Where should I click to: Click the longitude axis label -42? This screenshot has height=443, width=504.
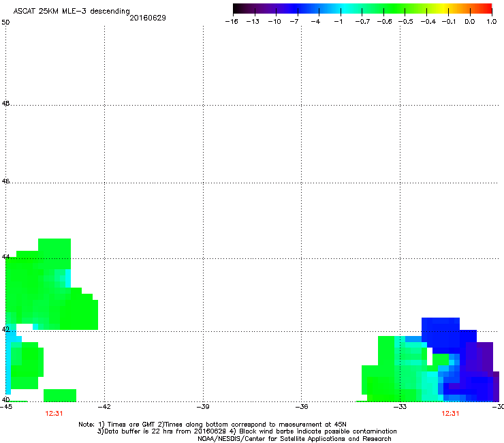(104, 407)
